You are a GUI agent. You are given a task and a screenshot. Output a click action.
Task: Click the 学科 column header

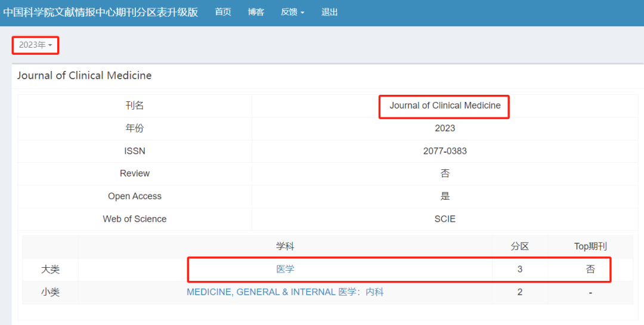[285, 246]
